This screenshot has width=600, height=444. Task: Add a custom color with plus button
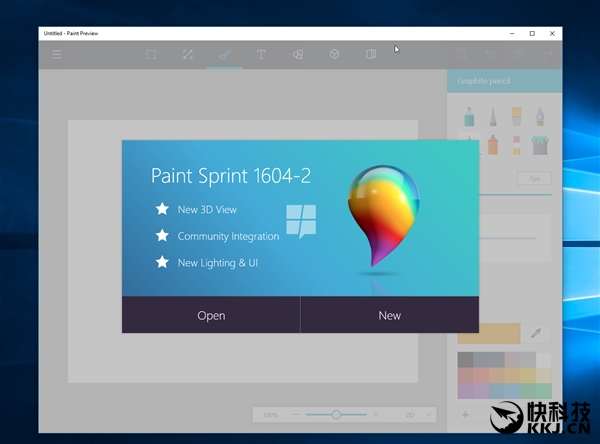pos(465,415)
